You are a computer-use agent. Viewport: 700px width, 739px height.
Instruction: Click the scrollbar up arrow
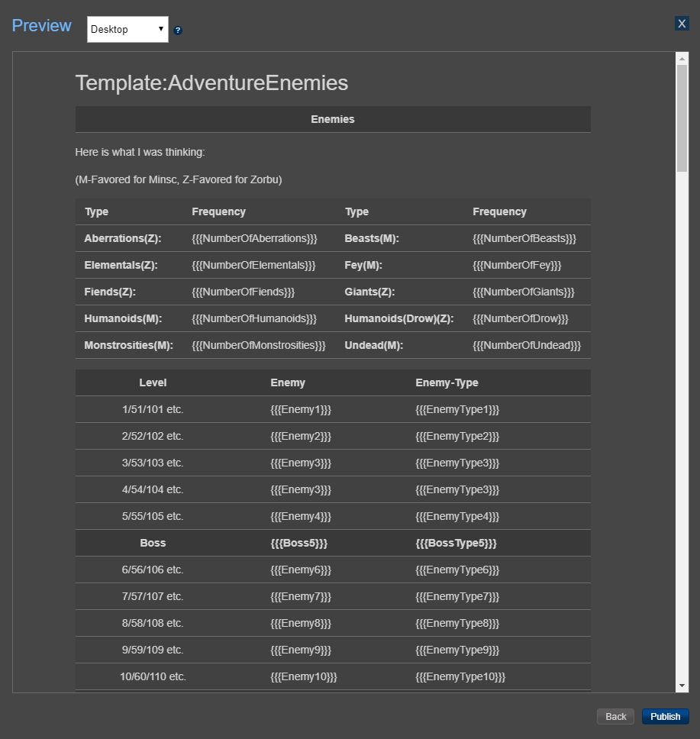[x=682, y=58]
